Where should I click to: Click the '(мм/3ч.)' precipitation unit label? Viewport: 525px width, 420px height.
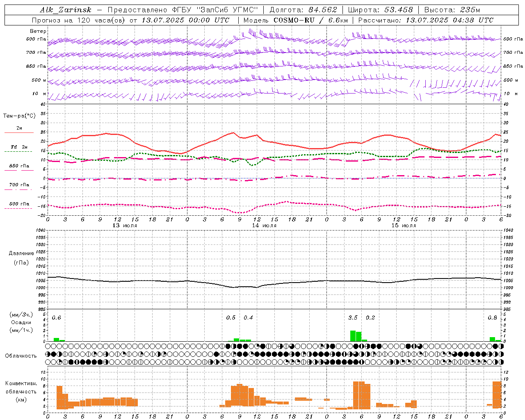point(21,315)
